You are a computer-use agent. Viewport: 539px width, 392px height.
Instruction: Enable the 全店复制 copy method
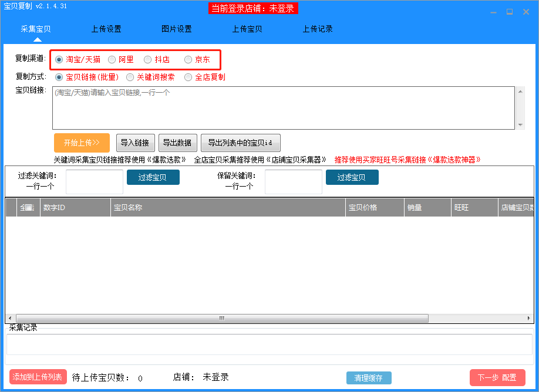click(187, 77)
